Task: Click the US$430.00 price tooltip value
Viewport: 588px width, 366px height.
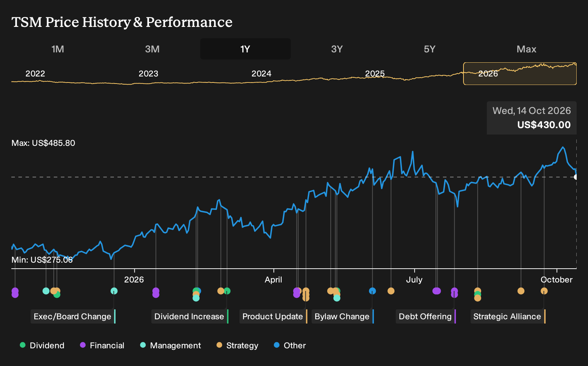Action: 544,125
